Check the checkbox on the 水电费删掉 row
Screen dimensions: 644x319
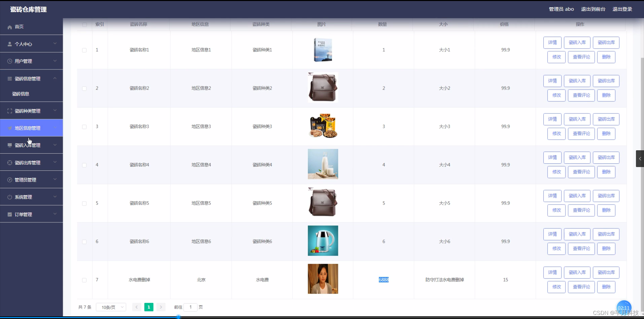[84, 280]
